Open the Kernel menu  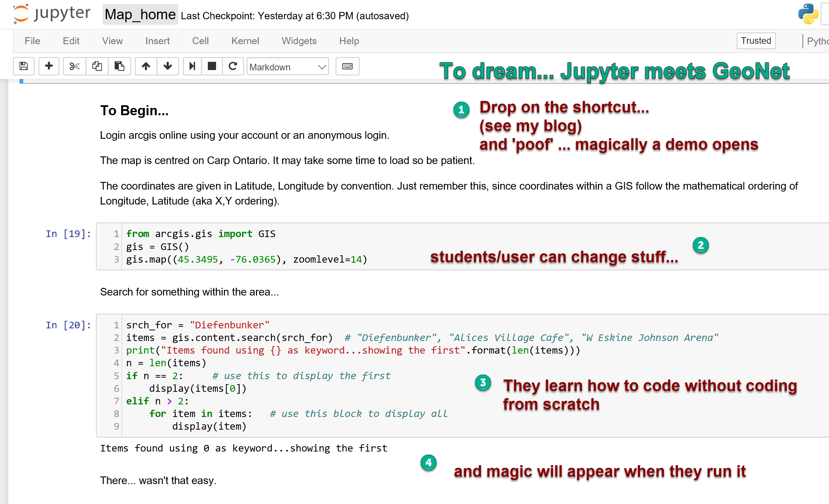245,41
